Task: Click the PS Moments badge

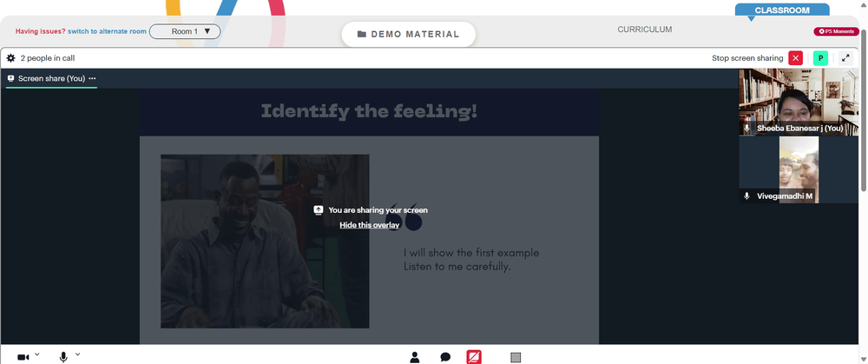Action: point(836,31)
